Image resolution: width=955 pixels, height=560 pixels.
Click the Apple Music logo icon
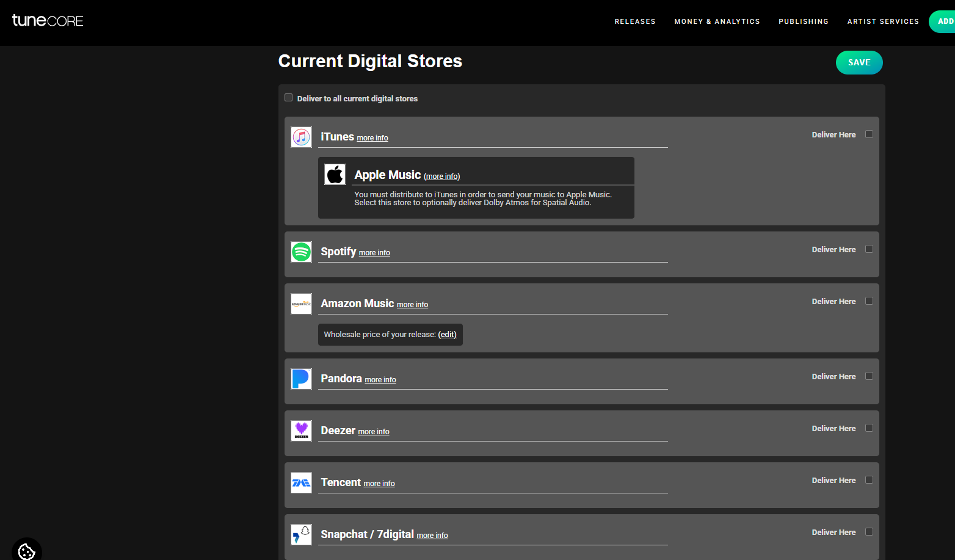click(335, 175)
